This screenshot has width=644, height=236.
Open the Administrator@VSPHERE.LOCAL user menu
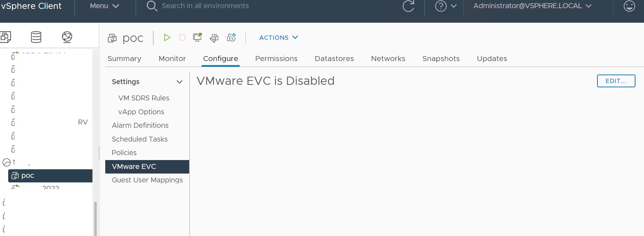[532, 6]
